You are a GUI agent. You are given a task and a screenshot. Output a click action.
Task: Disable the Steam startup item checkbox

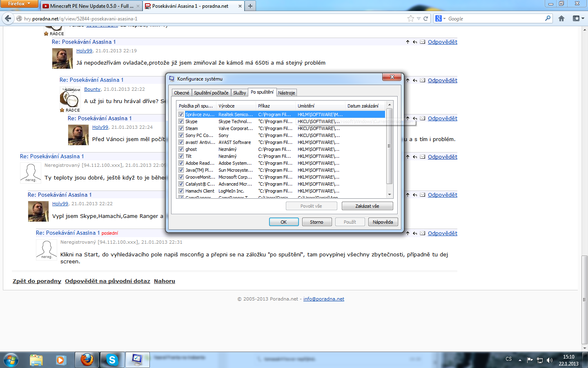[181, 128]
